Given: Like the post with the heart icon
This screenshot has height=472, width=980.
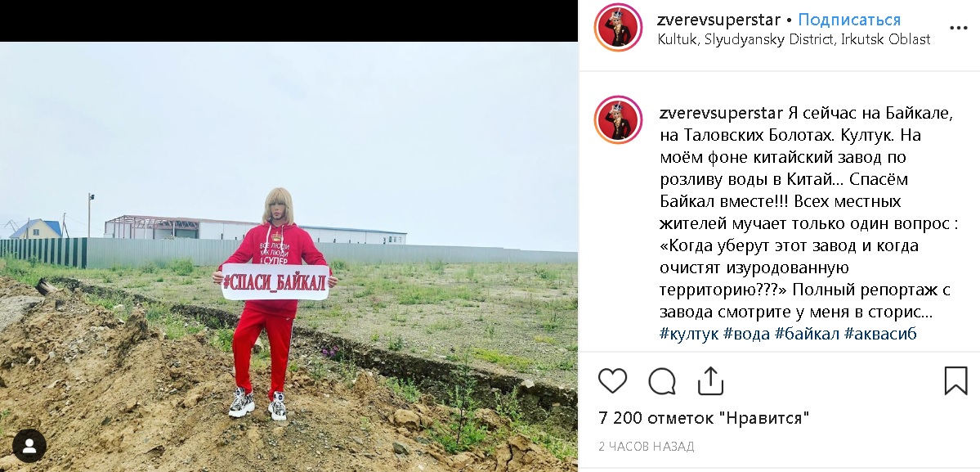Looking at the screenshot, I should point(612,380).
